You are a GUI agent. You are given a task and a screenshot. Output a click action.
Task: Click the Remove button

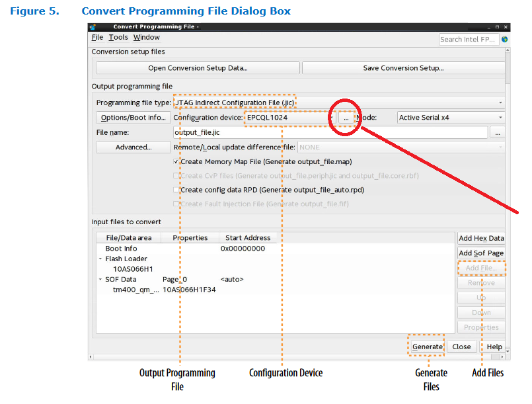[x=481, y=283]
